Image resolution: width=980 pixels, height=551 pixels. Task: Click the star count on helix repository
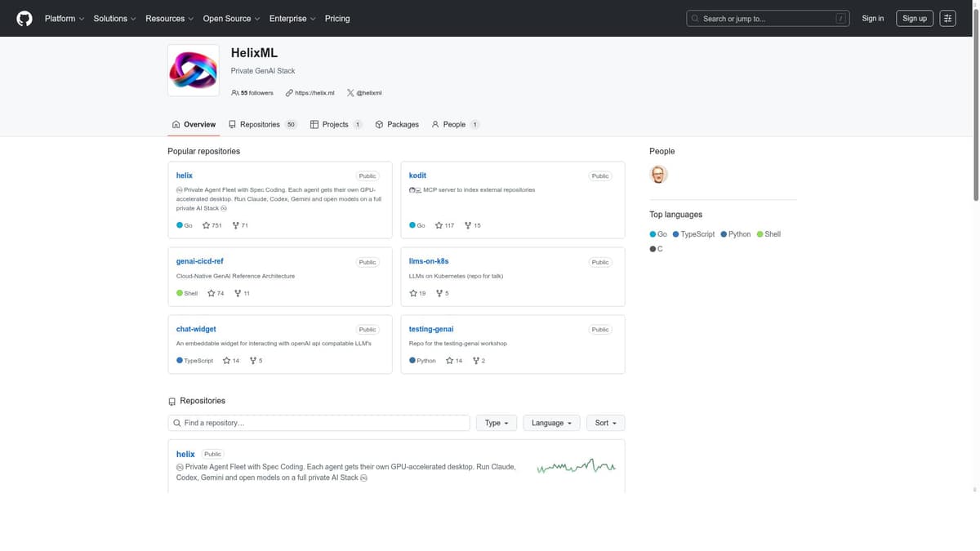pos(212,225)
